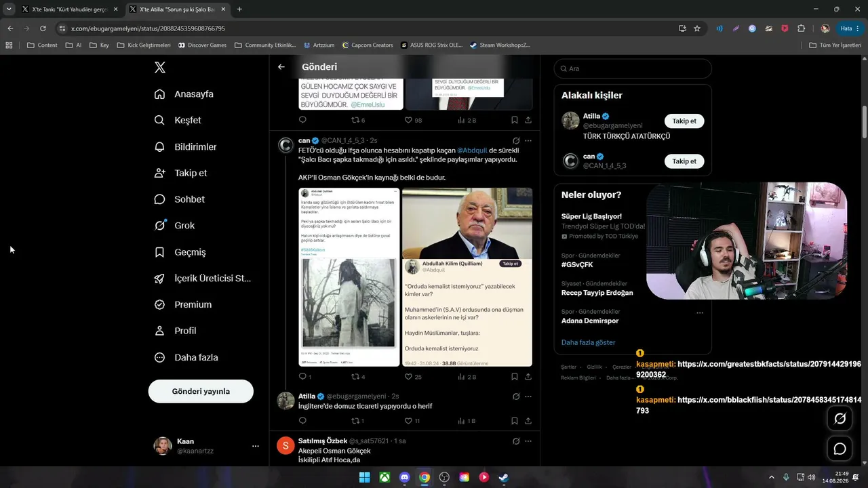Click the Ara search field
The width and height of the screenshot is (868, 488).
[x=633, y=68]
